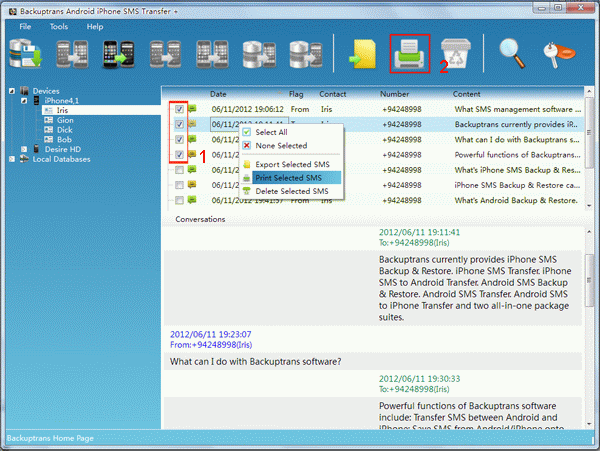
Task: Click the Desire HD phone icon
Action: click(x=36, y=149)
